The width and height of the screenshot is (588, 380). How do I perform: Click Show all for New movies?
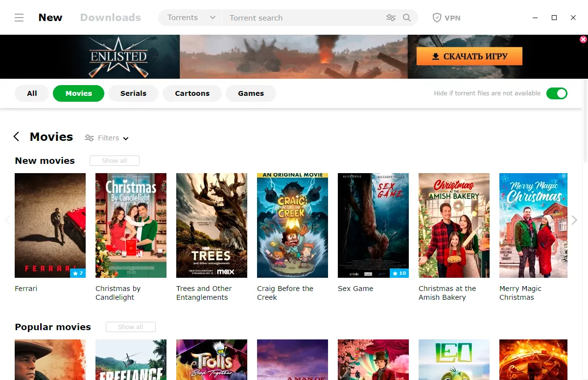coord(115,161)
